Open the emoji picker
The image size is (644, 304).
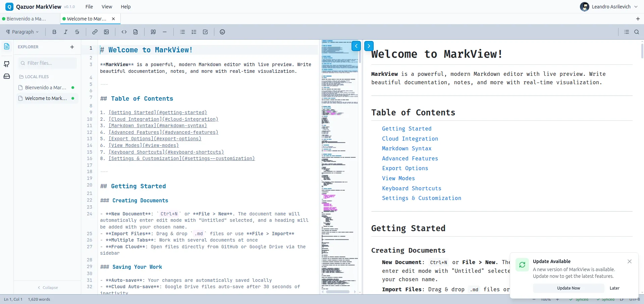(222, 32)
